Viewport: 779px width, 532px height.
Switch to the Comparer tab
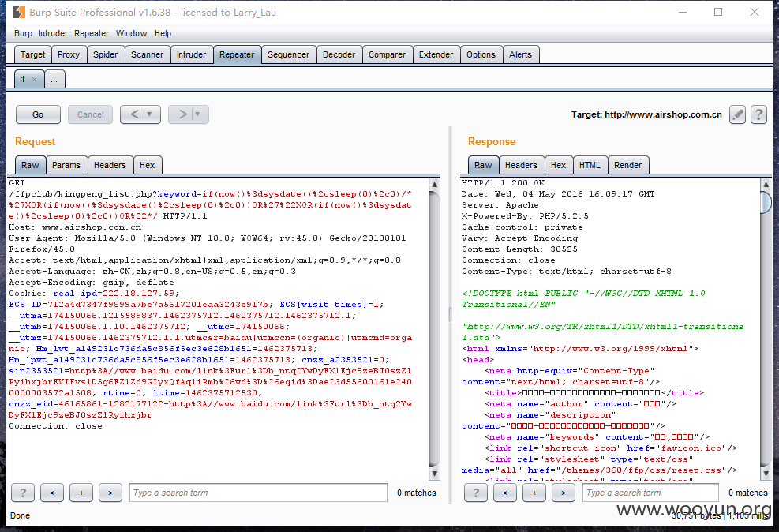tap(387, 54)
